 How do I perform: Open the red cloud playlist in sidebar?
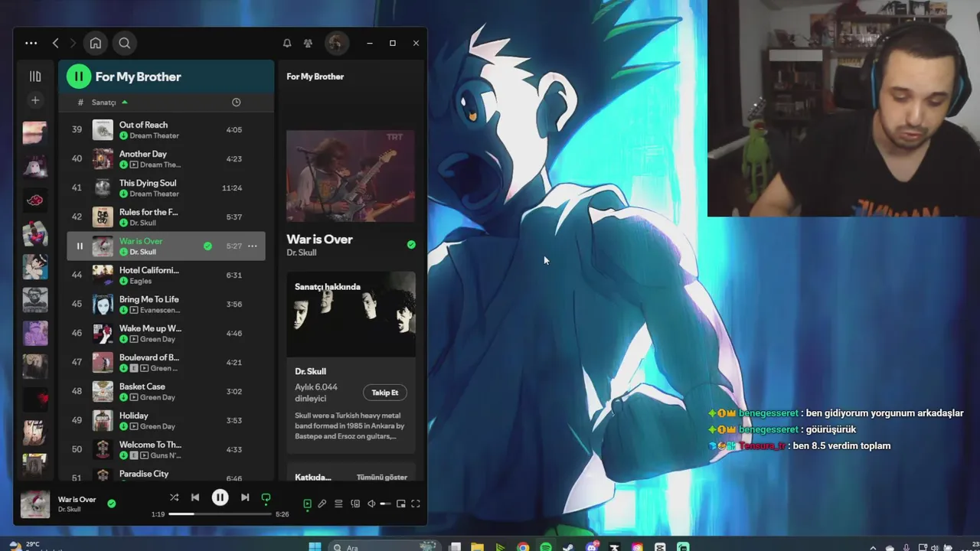pyautogui.click(x=34, y=201)
